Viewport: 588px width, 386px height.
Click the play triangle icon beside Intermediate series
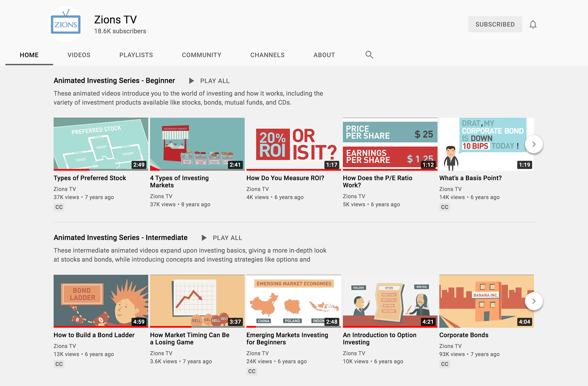pyautogui.click(x=204, y=238)
